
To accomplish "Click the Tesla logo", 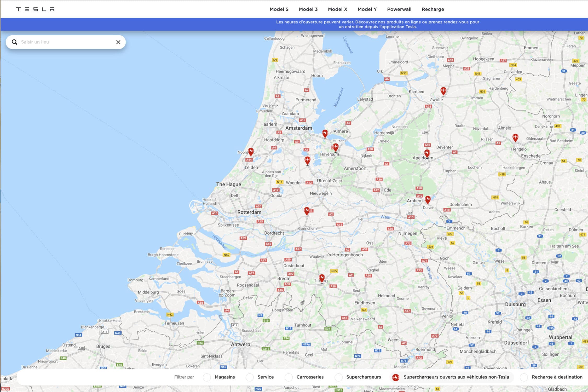I will pyautogui.click(x=35, y=9).
